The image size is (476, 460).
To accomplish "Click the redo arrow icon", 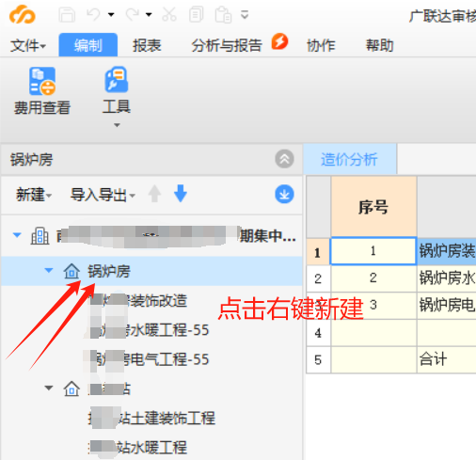I will click(x=132, y=14).
